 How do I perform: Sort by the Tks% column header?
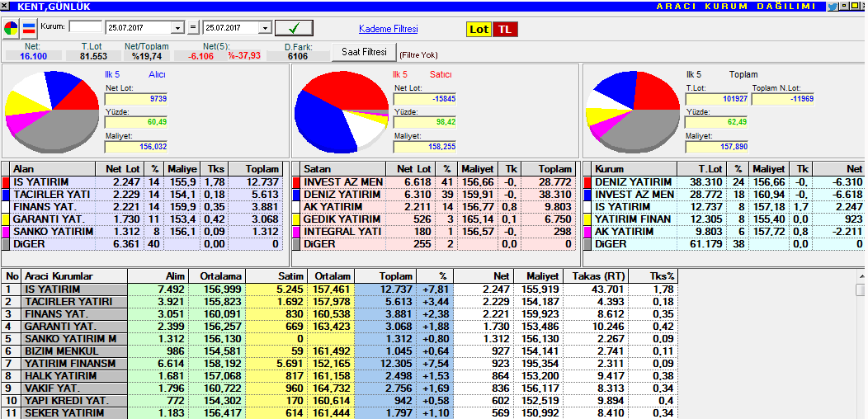pos(653,275)
